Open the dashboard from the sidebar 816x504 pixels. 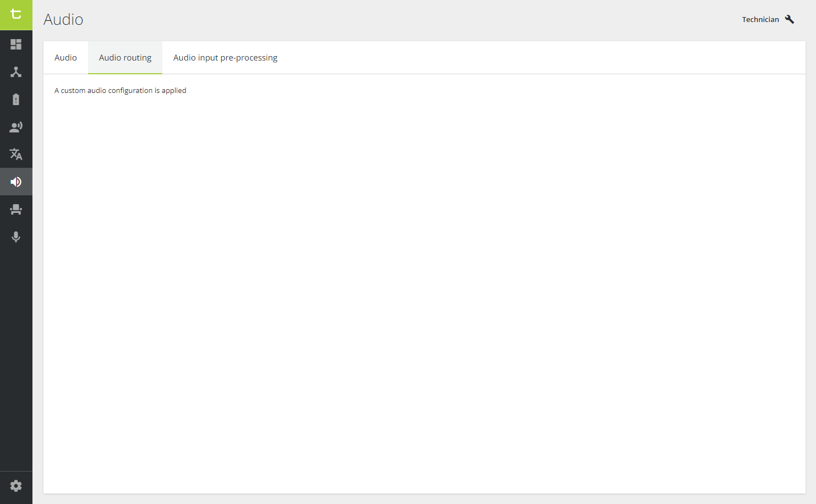tap(16, 44)
